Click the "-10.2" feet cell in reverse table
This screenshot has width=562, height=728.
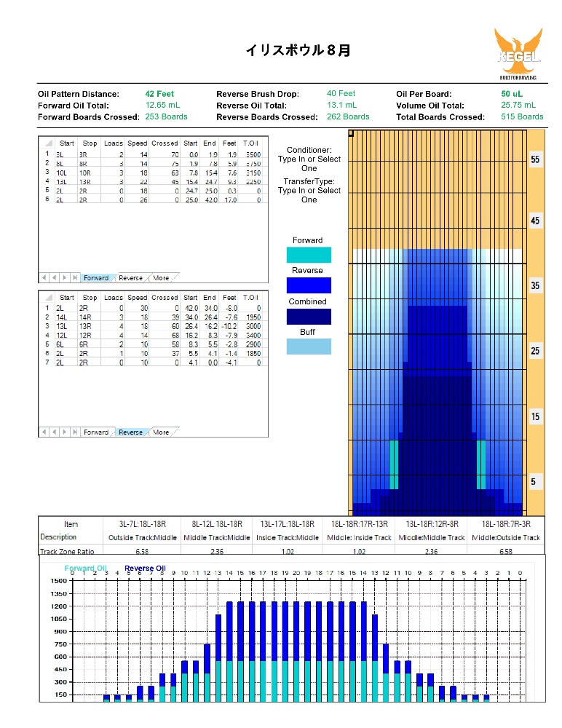(229, 326)
